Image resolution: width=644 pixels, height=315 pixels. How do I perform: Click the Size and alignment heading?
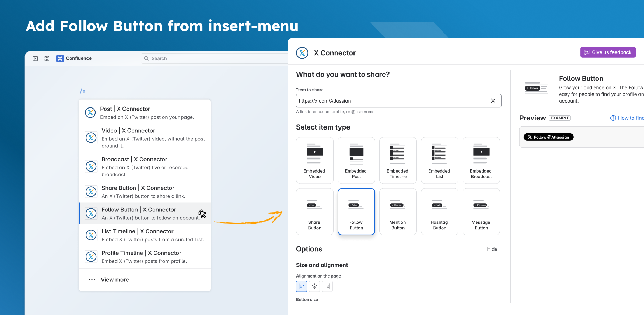[322, 265]
